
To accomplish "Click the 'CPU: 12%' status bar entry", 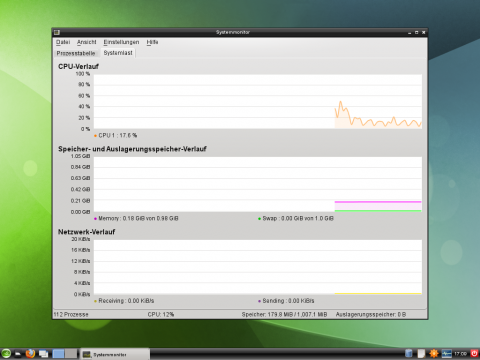I will click(161, 314).
